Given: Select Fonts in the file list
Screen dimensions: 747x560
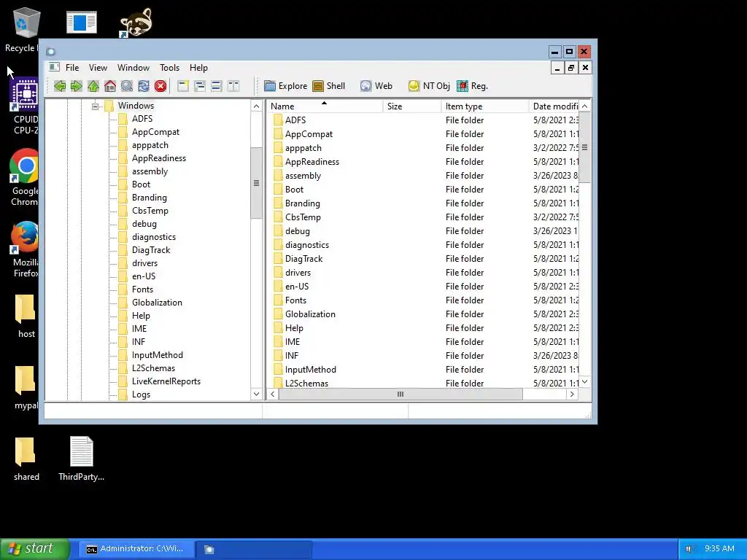Looking at the screenshot, I should [x=296, y=300].
